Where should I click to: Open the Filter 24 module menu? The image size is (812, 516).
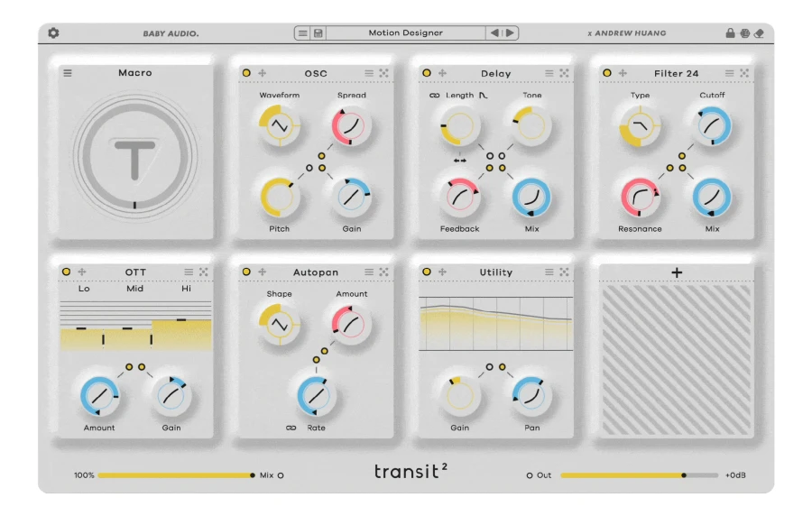(x=730, y=73)
